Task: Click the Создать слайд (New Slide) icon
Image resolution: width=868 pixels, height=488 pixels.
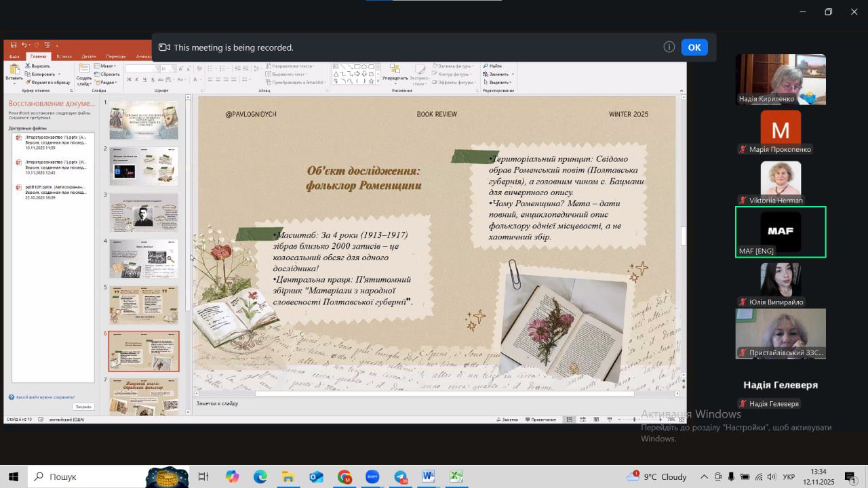Action: 83,69
